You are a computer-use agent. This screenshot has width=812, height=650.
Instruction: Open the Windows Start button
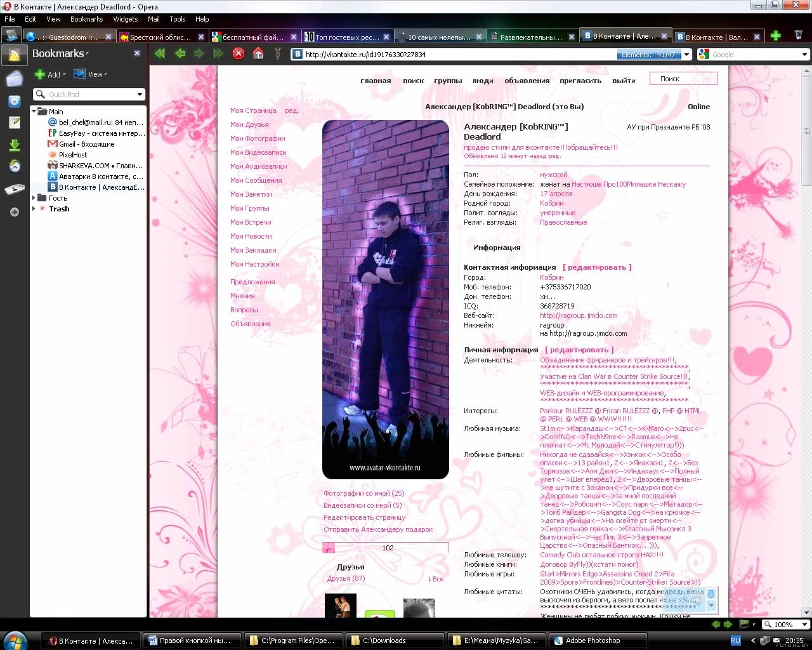click(15, 640)
